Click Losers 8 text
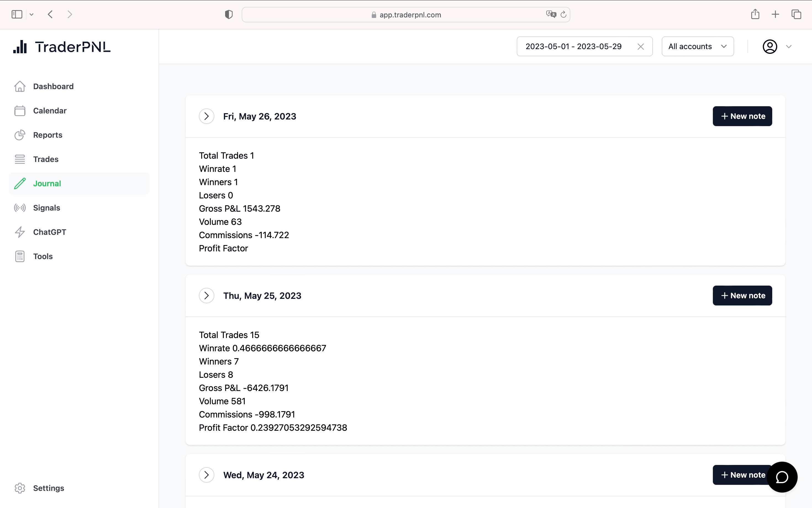The height and width of the screenshot is (508, 812). point(216,375)
